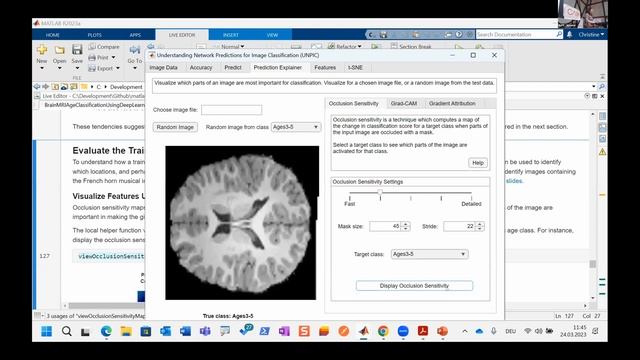Open OneNote from the taskbar
640x360 pixels.
point(284,331)
